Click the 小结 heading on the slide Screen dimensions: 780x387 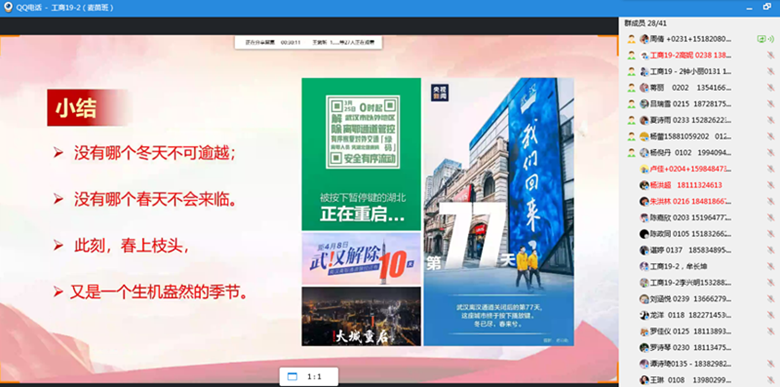[76, 108]
